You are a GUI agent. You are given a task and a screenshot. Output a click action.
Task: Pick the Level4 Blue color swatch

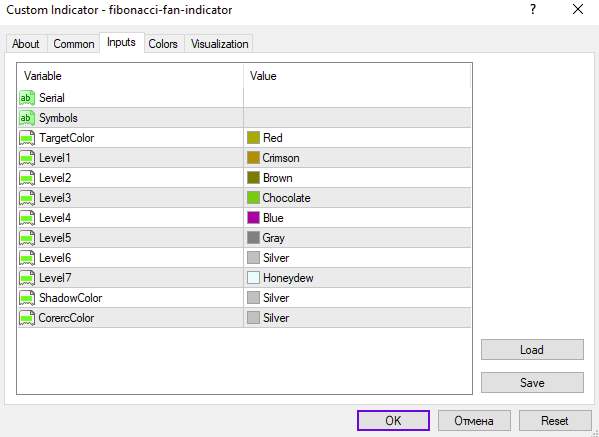(x=253, y=218)
